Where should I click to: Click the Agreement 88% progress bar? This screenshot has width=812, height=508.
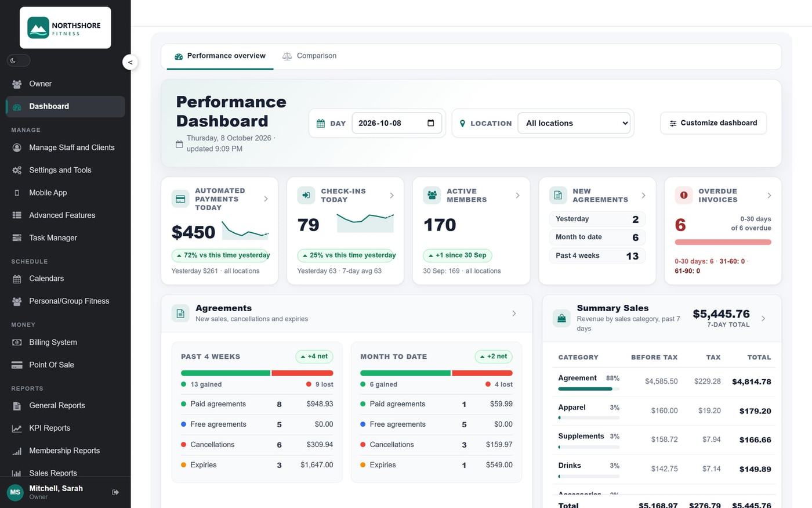click(589, 389)
